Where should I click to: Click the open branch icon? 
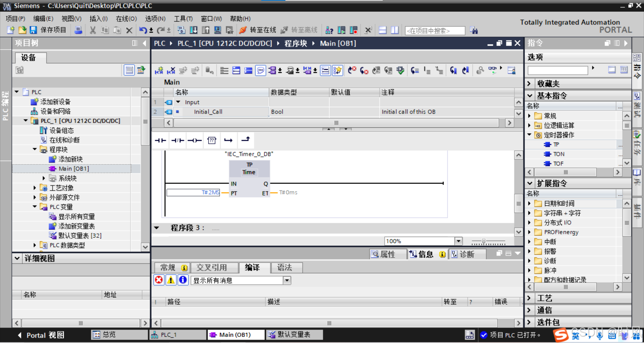point(228,140)
